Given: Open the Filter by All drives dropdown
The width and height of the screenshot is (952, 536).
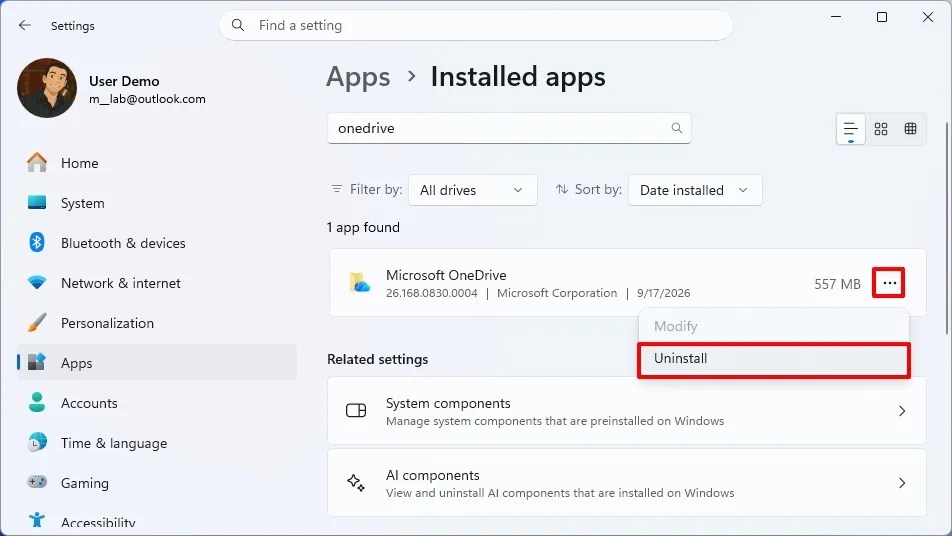Looking at the screenshot, I should pyautogui.click(x=472, y=190).
